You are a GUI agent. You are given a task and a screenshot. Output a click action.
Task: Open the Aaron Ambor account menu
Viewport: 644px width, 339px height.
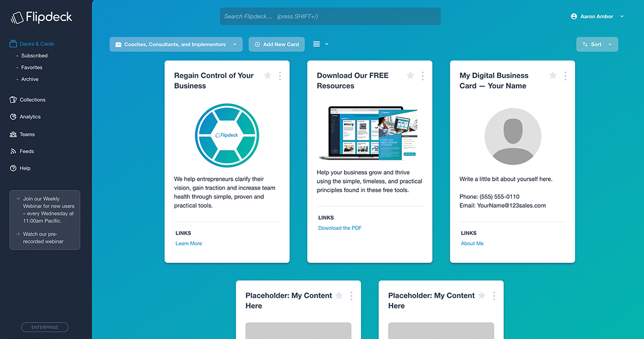(598, 16)
